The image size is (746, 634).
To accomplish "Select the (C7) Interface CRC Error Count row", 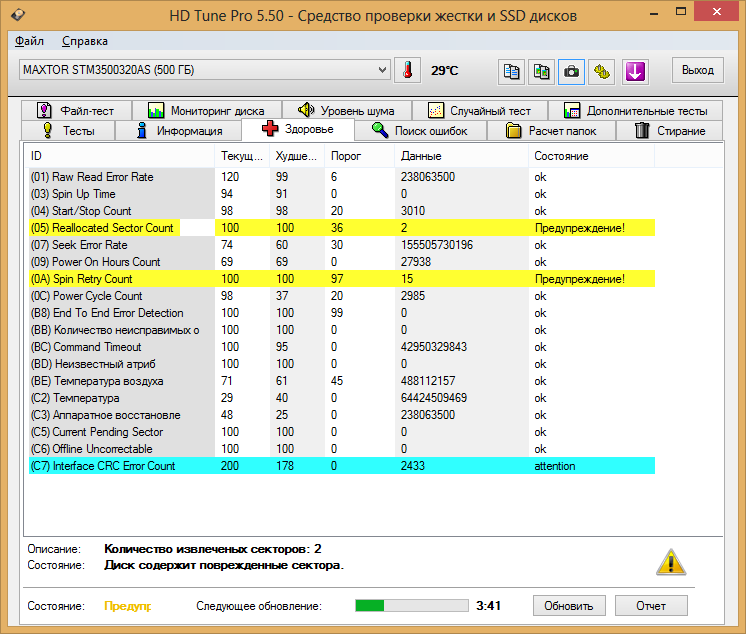I will coord(342,466).
